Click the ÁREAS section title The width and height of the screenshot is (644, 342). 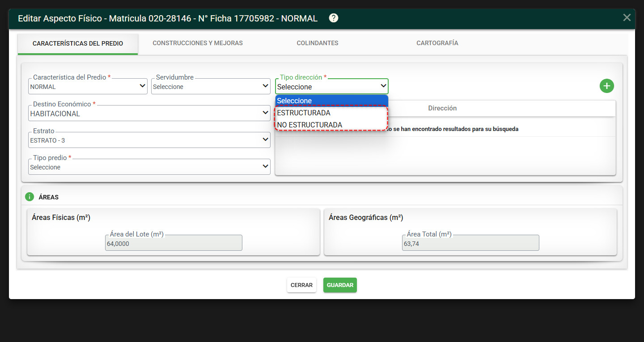click(49, 197)
